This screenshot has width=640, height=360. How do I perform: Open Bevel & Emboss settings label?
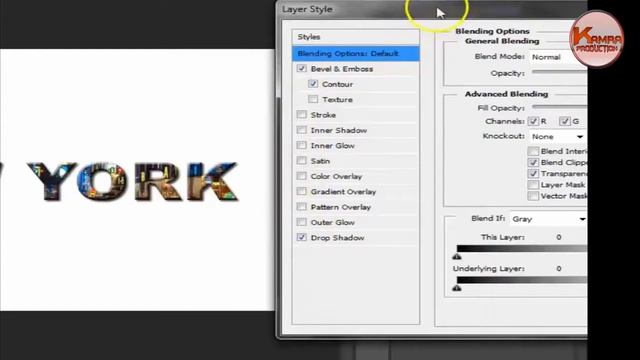tap(342, 69)
